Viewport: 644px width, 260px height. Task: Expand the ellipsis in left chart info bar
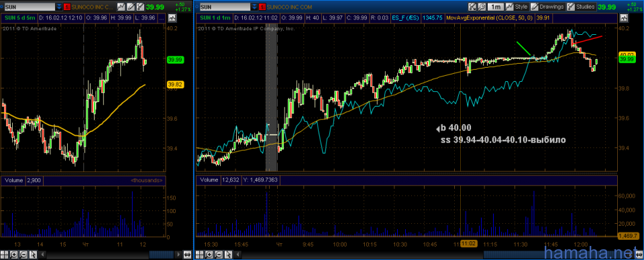coord(162,18)
